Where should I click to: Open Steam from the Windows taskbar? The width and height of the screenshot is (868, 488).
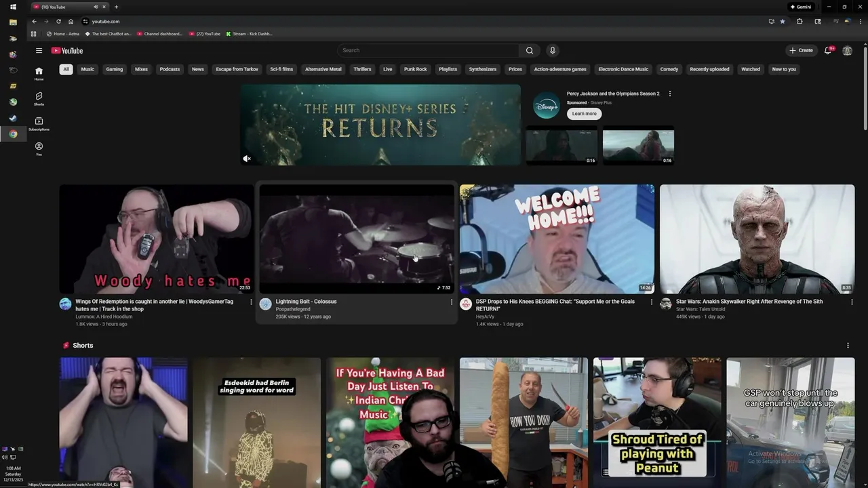point(13,118)
